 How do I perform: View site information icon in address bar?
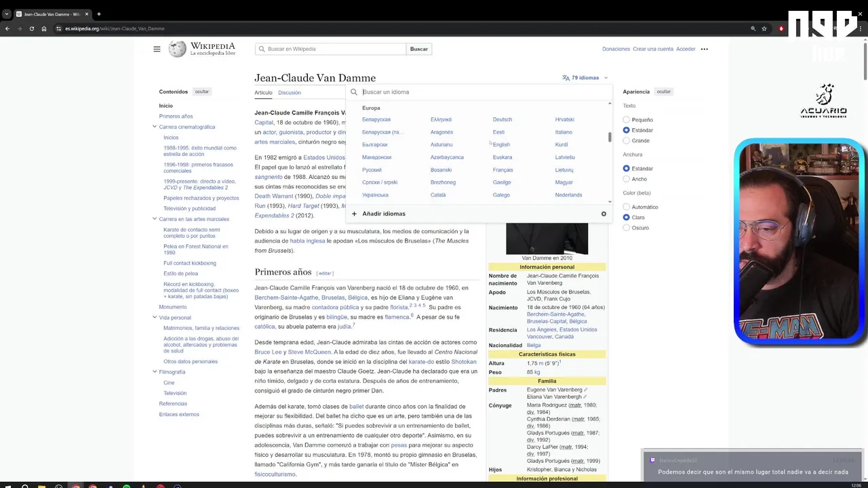(x=59, y=28)
